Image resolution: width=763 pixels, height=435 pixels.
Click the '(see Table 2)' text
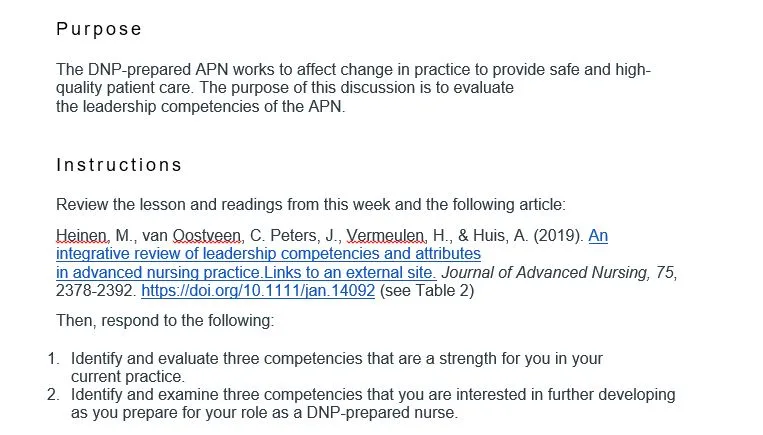click(x=427, y=291)
